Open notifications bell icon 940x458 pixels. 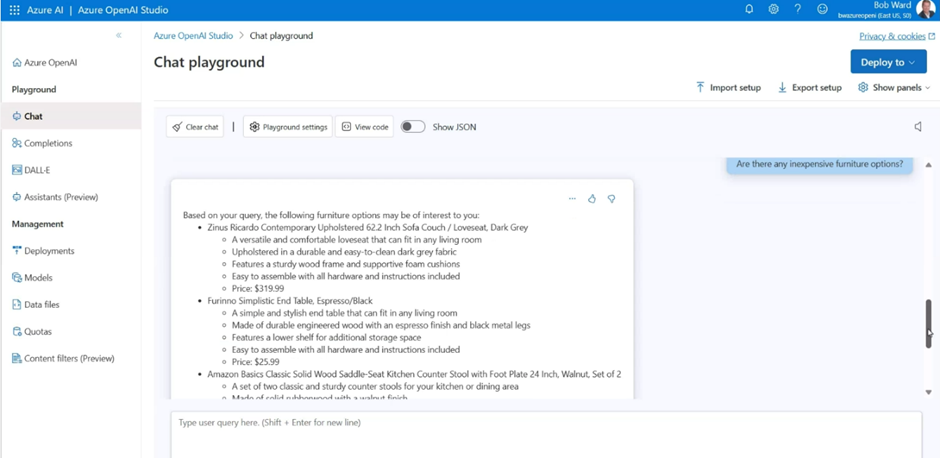[x=749, y=9]
